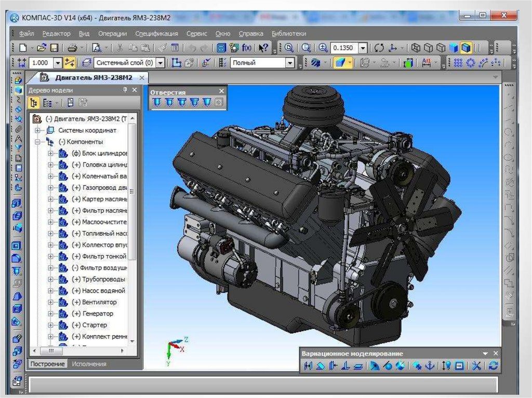Switch to the Исполнения tab

click(89, 364)
